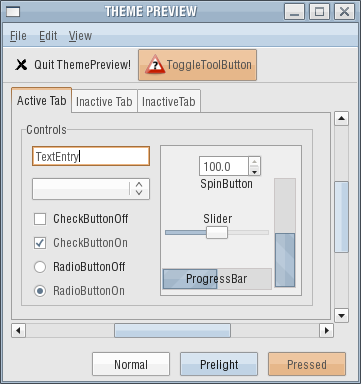Switch to the first Inactive Tab
Screen dimensions: 361x384
(x=104, y=101)
